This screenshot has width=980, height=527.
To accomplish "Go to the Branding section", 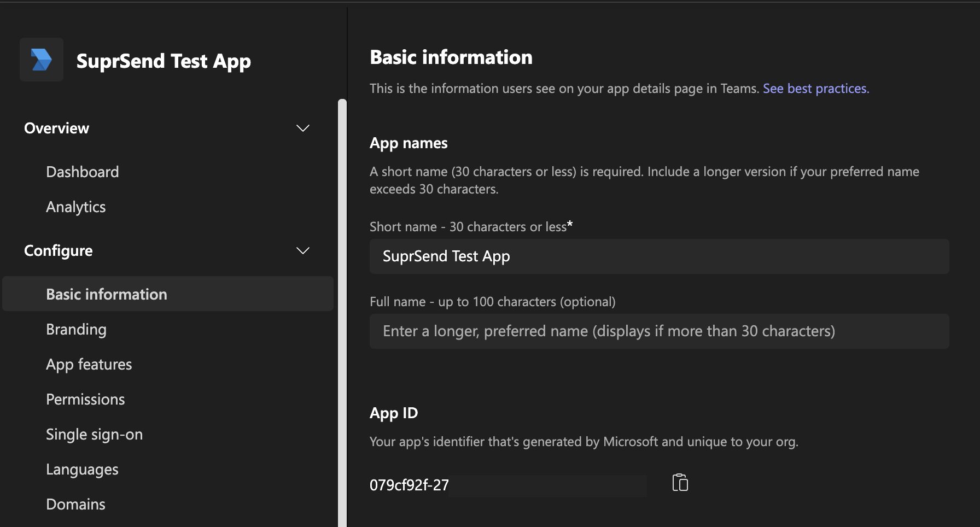I will pyautogui.click(x=77, y=329).
